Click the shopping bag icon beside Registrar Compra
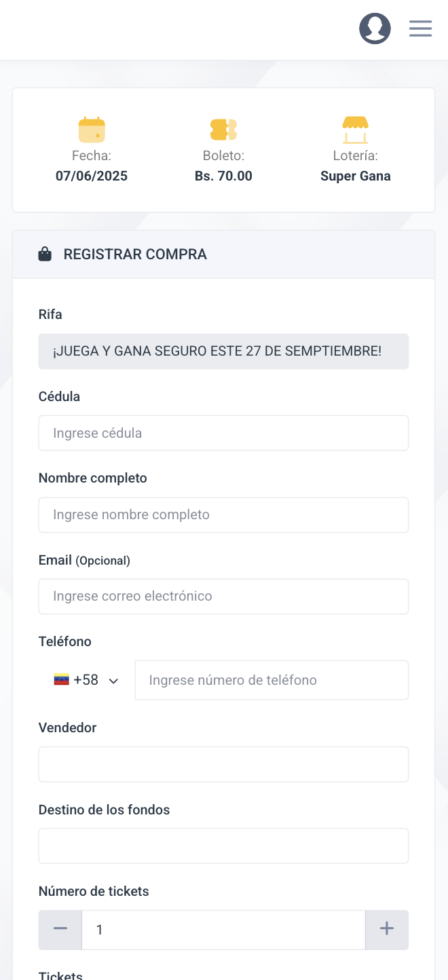The height and width of the screenshot is (980, 448). point(45,255)
